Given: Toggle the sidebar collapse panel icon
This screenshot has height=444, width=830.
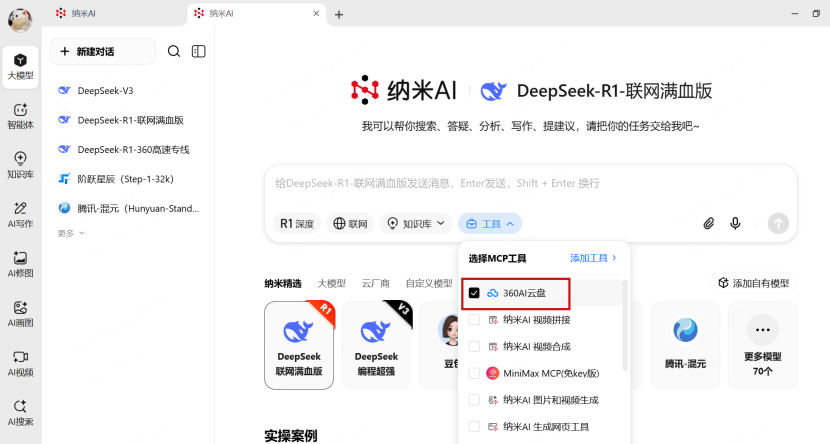Looking at the screenshot, I should tap(199, 52).
